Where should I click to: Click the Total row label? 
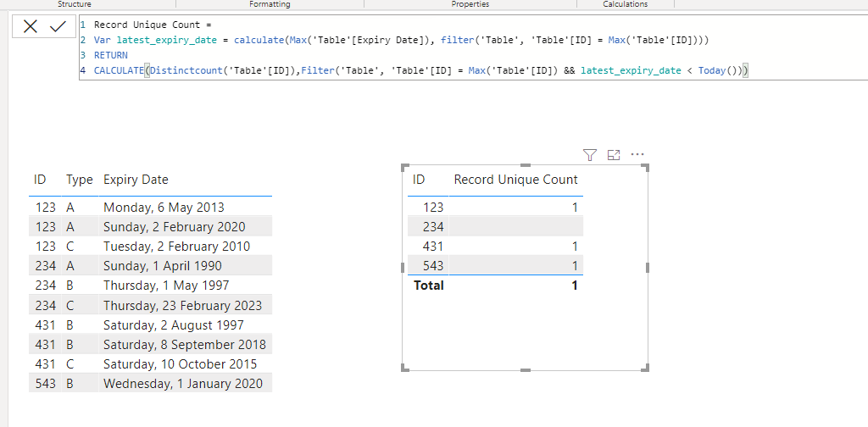(428, 286)
